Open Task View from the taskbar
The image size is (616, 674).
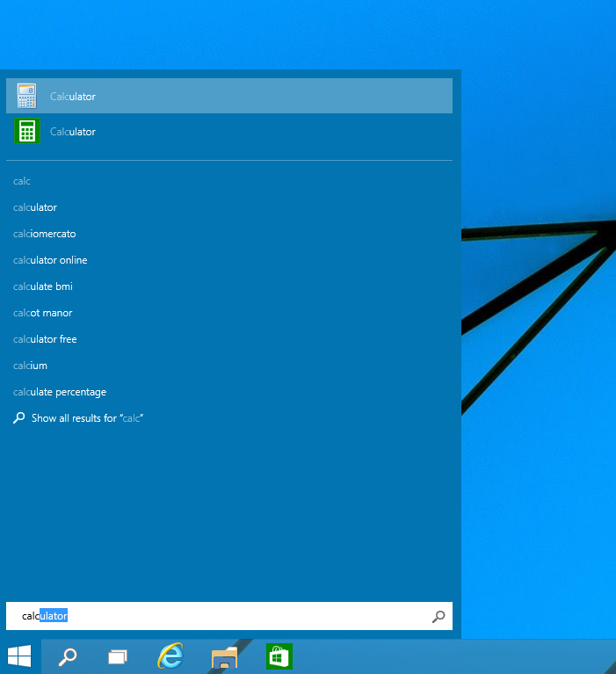point(118,657)
